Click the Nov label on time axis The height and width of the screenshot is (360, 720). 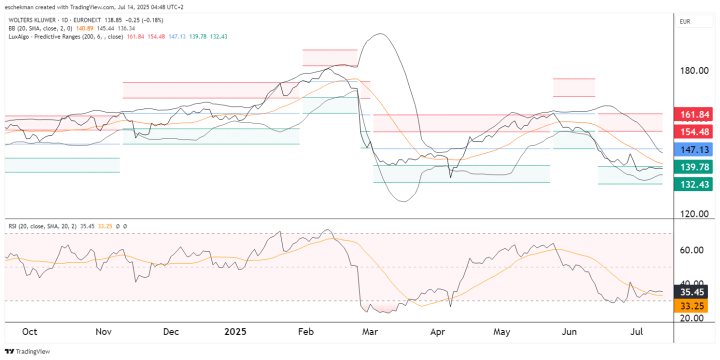click(x=104, y=332)
